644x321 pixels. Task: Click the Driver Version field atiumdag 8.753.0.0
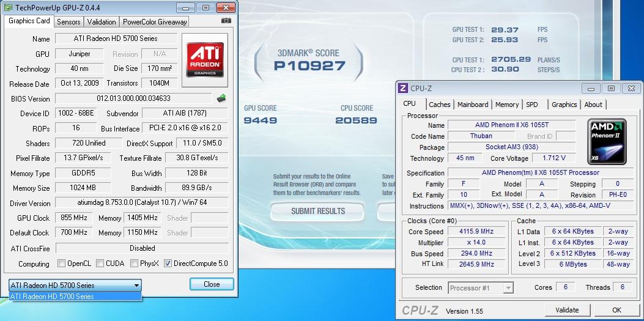(x=142, y=203)
